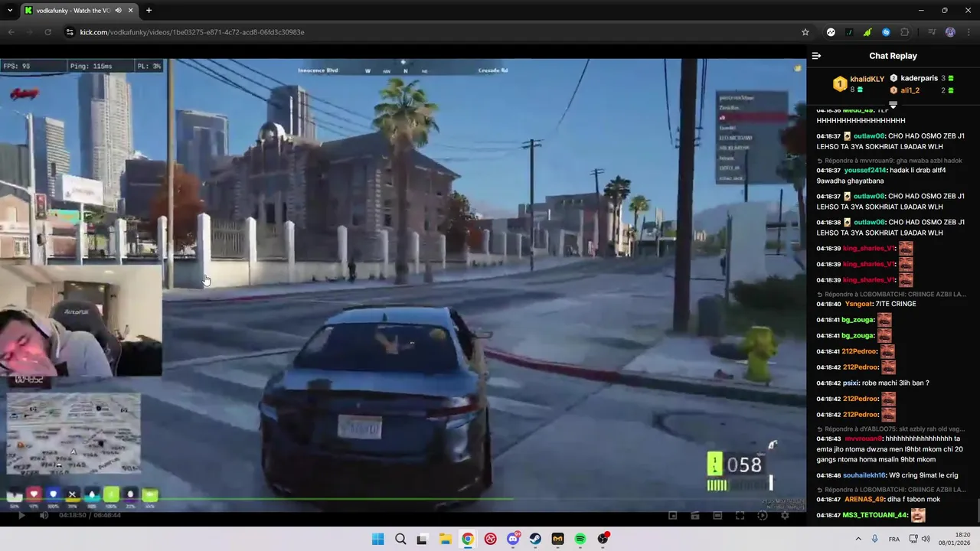Click the microphone icon in system tray

click(875, 539)
